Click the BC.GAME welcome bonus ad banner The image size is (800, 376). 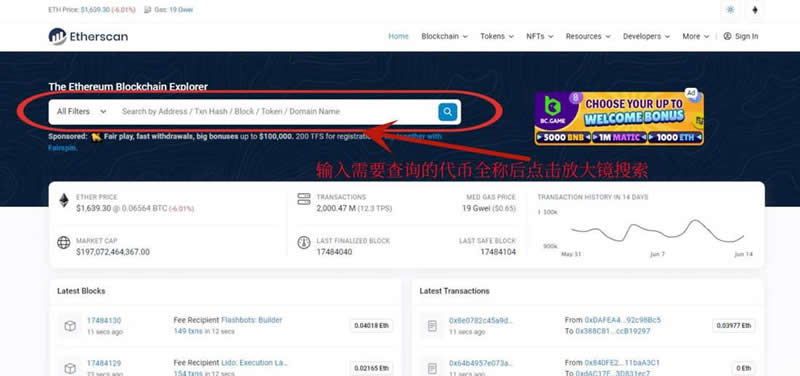pyautogui.click(x=619, y=118)
